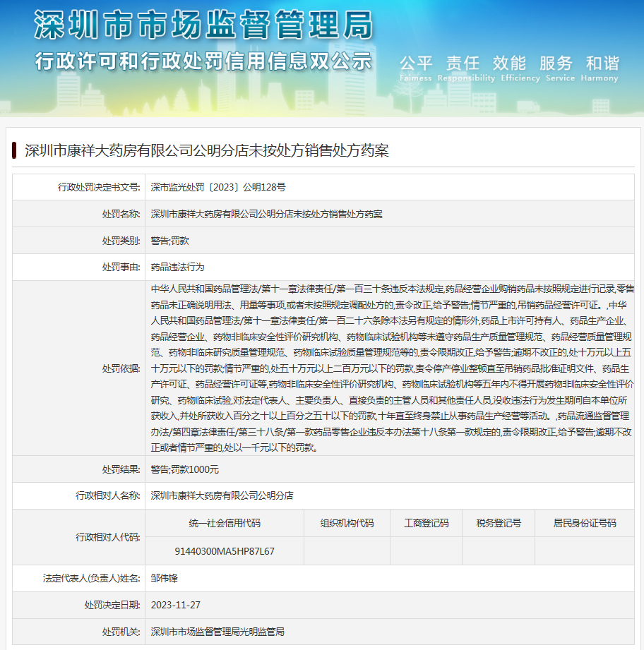Click the 行政许可和行政处罚信用信息双公示 subtitle
Viewport: 644px width, 650px height.
tap(203, 61)
